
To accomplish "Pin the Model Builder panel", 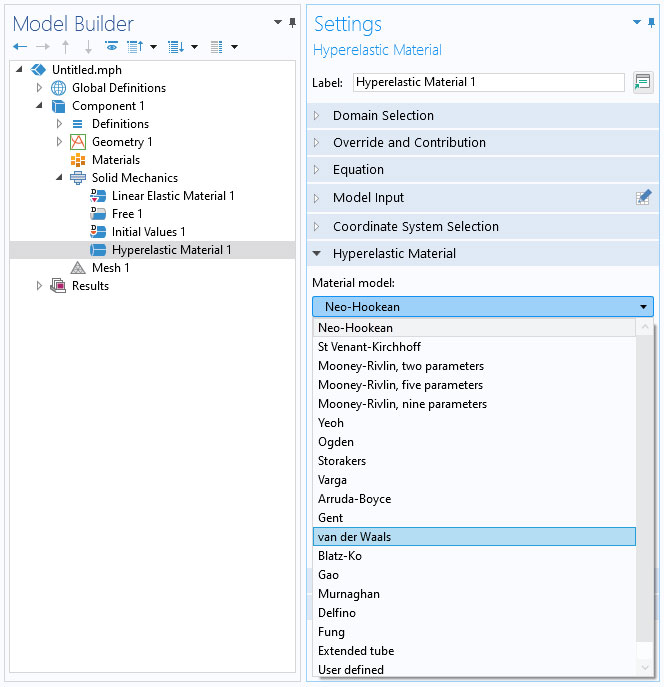I will [293, 22].
